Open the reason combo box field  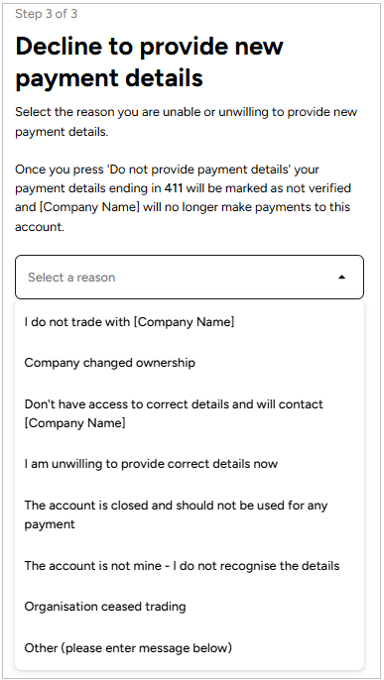189,277
